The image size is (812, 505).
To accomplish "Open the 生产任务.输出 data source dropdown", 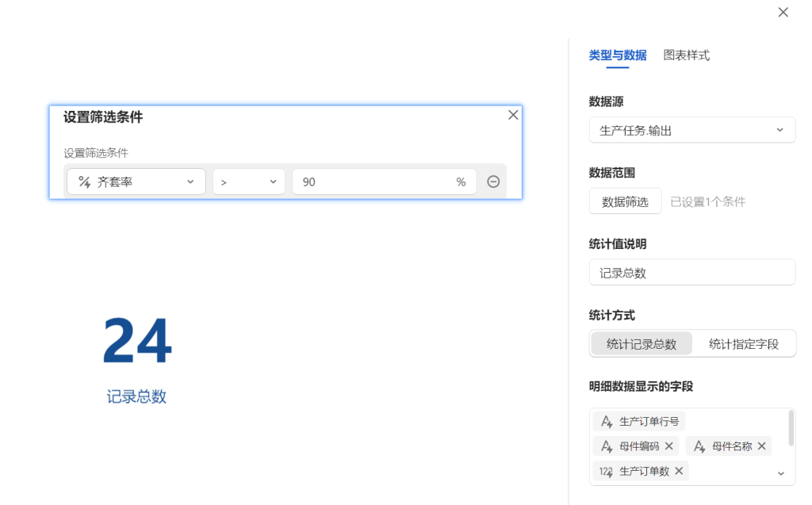I will (x=691, y=130).
